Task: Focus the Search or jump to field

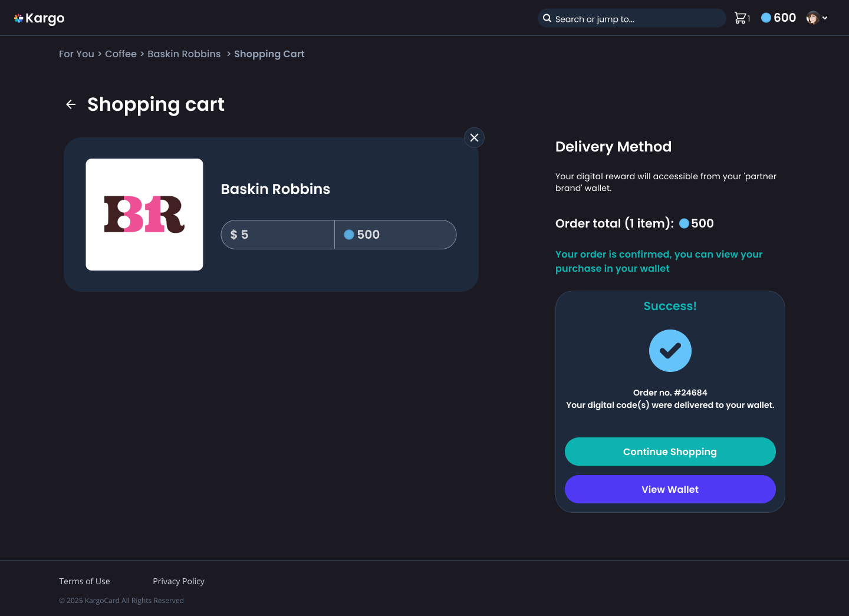Action: (632, 18)
